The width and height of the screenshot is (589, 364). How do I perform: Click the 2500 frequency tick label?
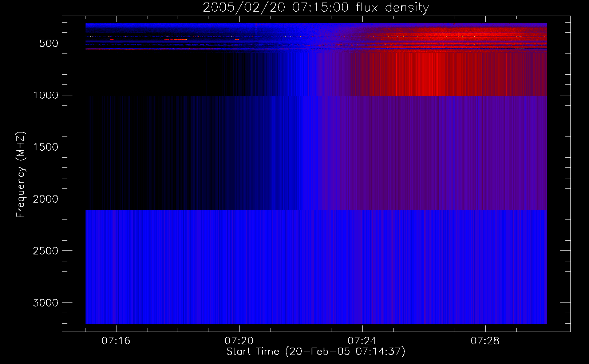point(46,251)
